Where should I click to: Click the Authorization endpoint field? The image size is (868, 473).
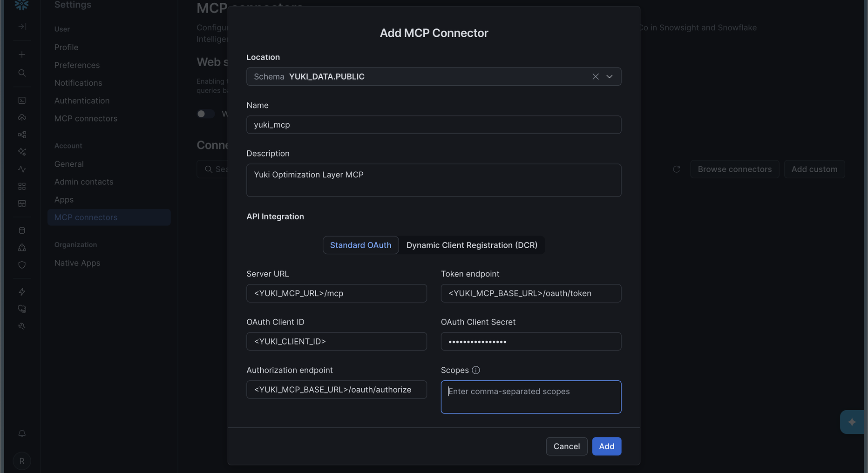pos(336,390)
